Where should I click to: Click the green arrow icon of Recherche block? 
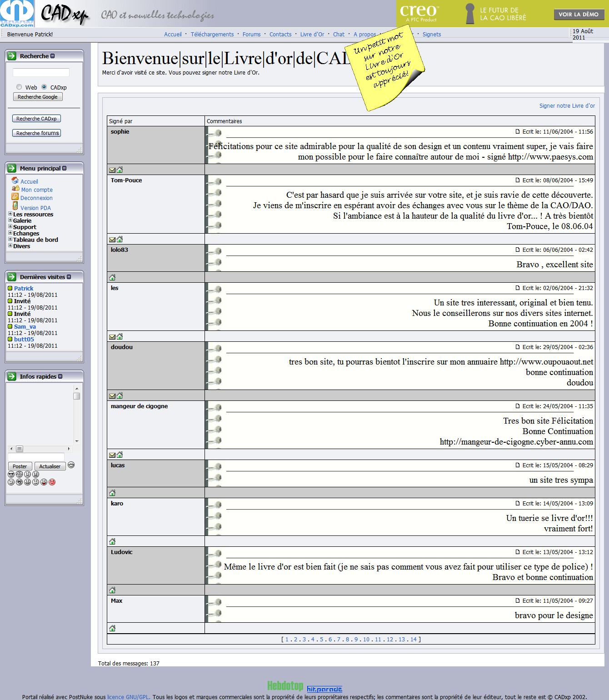pyautogui.click(x=12, y=56)
